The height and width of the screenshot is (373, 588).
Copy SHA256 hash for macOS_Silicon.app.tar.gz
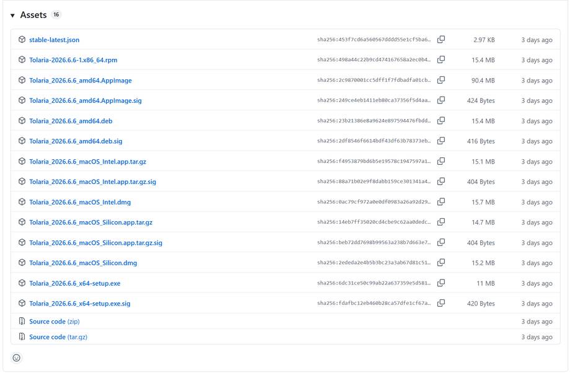441,222
